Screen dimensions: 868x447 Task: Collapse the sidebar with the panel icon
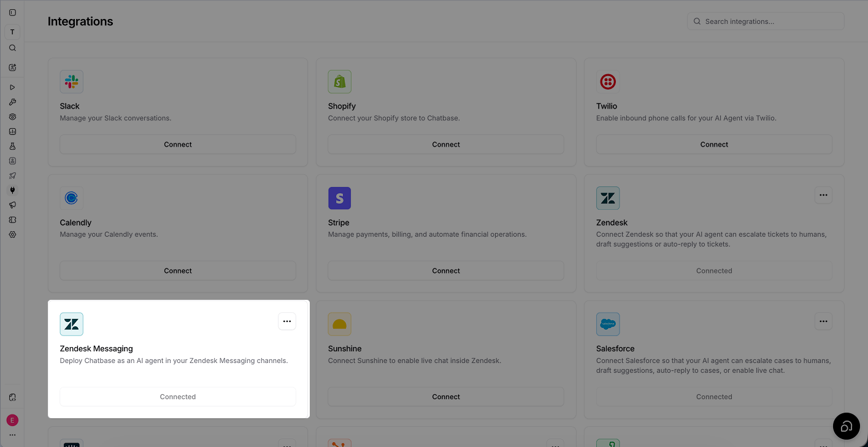coord(12,13)
